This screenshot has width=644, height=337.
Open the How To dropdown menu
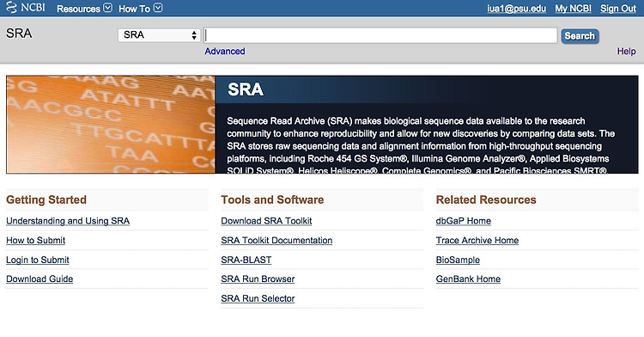coord(141,9)
